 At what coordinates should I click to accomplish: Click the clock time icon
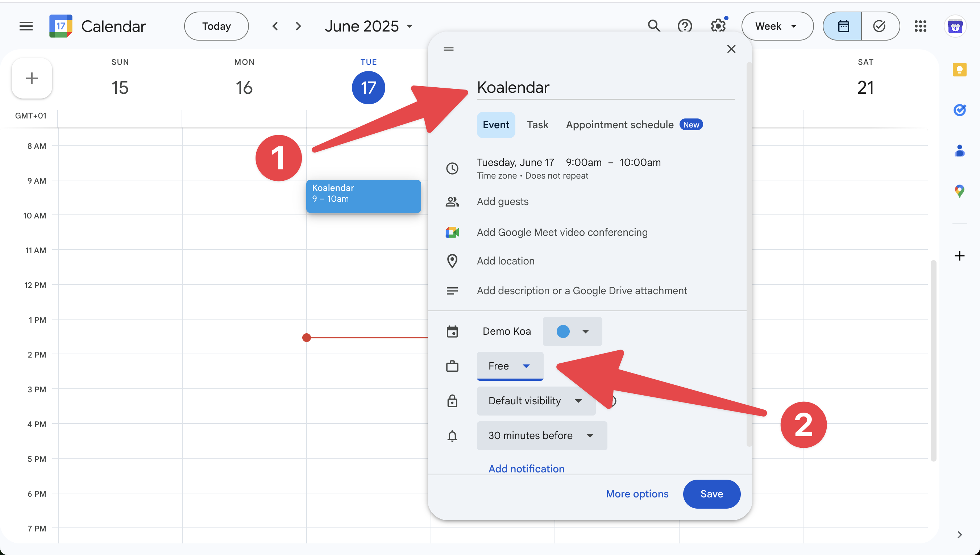click(x=452, y=168)
